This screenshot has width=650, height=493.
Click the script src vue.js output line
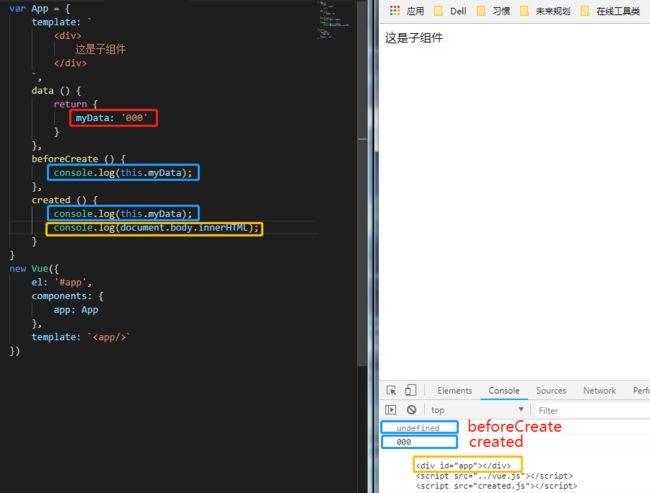click(x=494, y=476)
